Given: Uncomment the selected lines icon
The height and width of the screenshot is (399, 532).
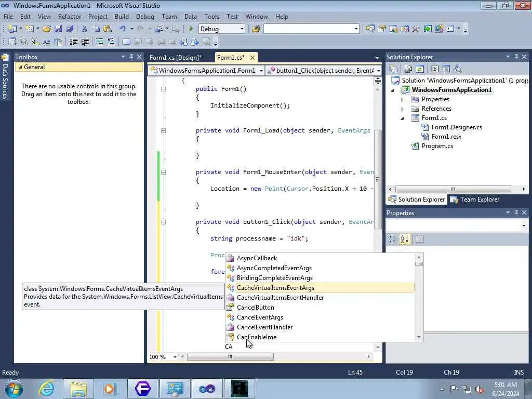Looking at the screenshot, I should click(x=111, y=42).
